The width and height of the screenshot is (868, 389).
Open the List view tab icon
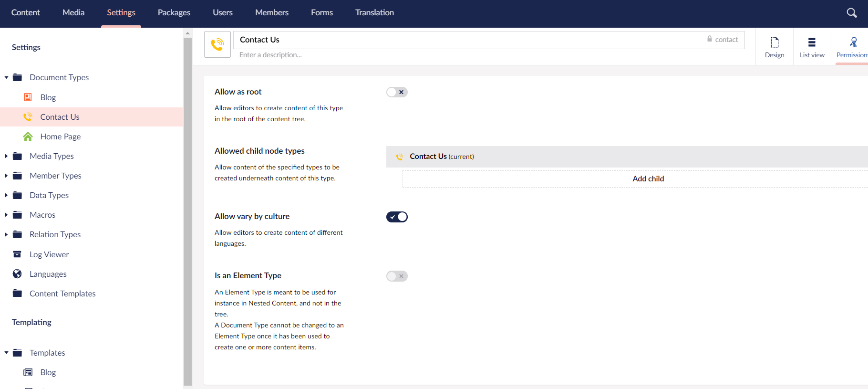812,42
